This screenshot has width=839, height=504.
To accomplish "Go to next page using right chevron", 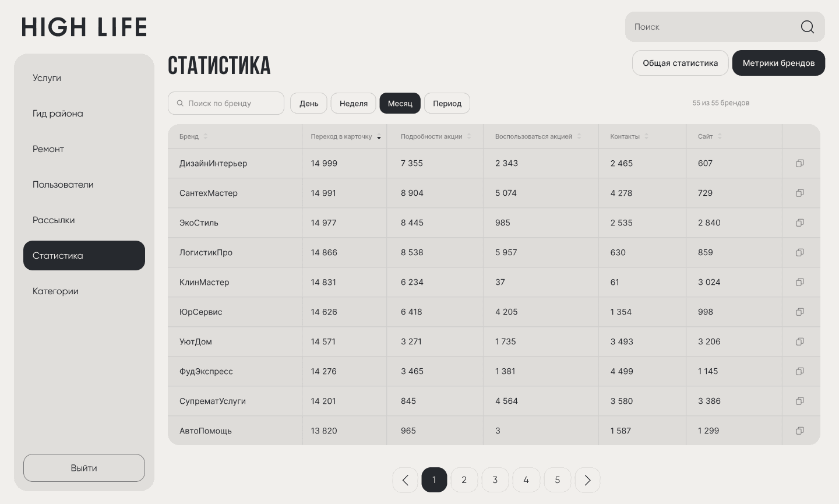I will (x=587, y=480).
